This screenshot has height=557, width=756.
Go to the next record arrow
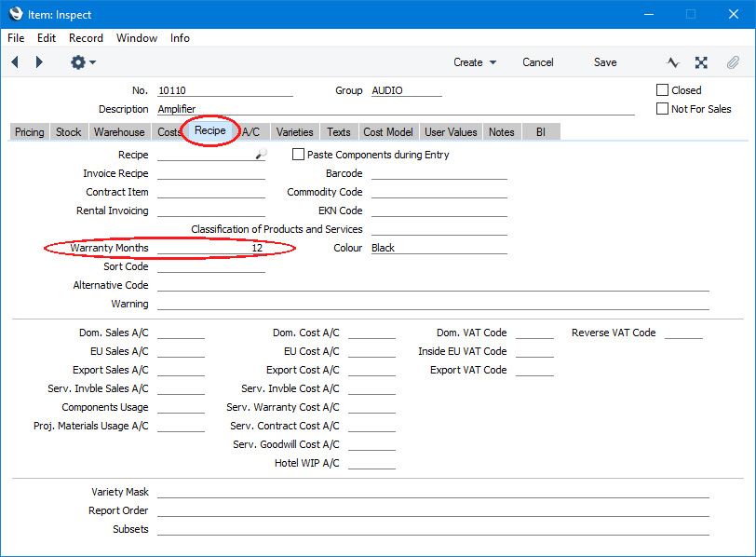click(39, 62)
